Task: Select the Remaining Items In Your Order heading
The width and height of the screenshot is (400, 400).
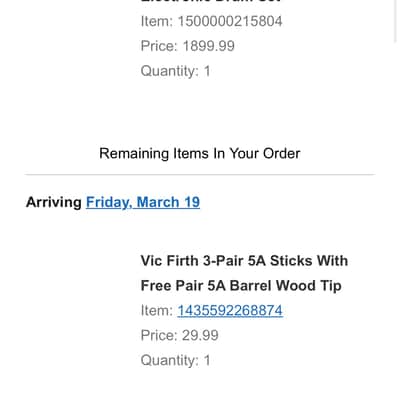Action: pos(200,154)
